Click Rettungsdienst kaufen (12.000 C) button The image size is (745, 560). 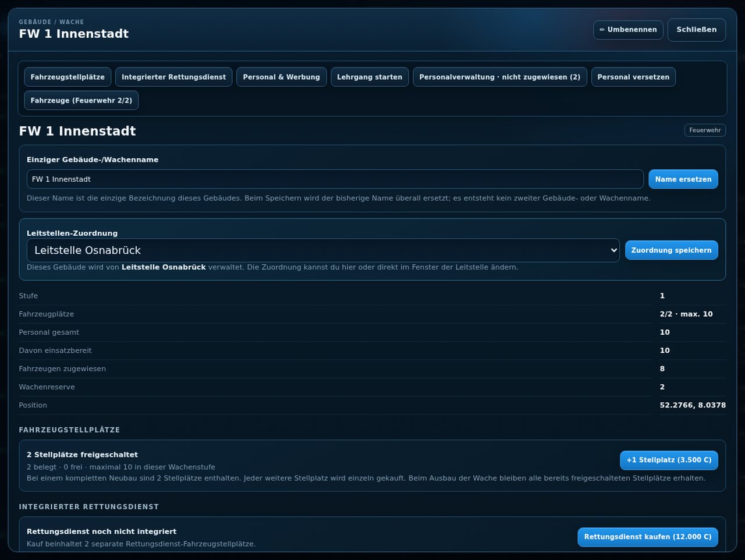[x=648, y=537]
